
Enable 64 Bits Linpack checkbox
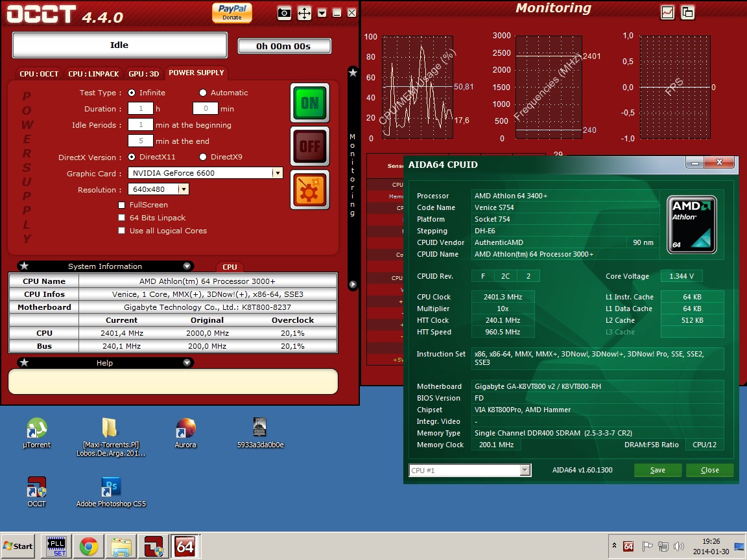(121, 218)
